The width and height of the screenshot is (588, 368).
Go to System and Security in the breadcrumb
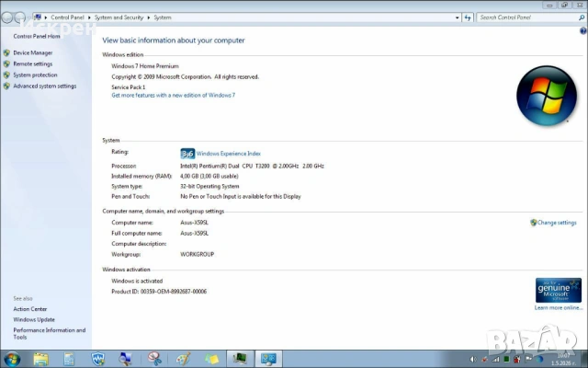click(x=119, y=17)
